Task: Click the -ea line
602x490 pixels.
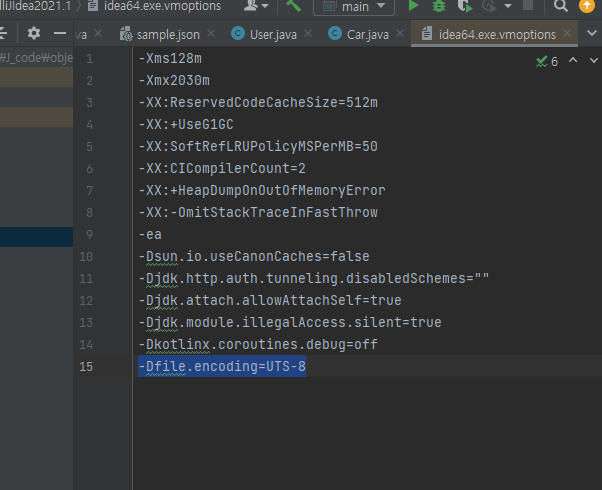Action: pyautogui.click(x=150, y=235)
